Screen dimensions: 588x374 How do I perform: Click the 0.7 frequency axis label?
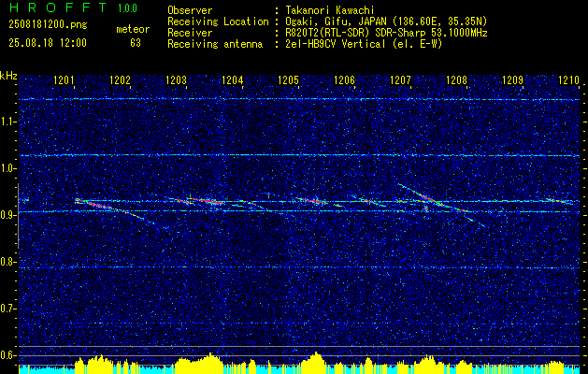point(7,309)
